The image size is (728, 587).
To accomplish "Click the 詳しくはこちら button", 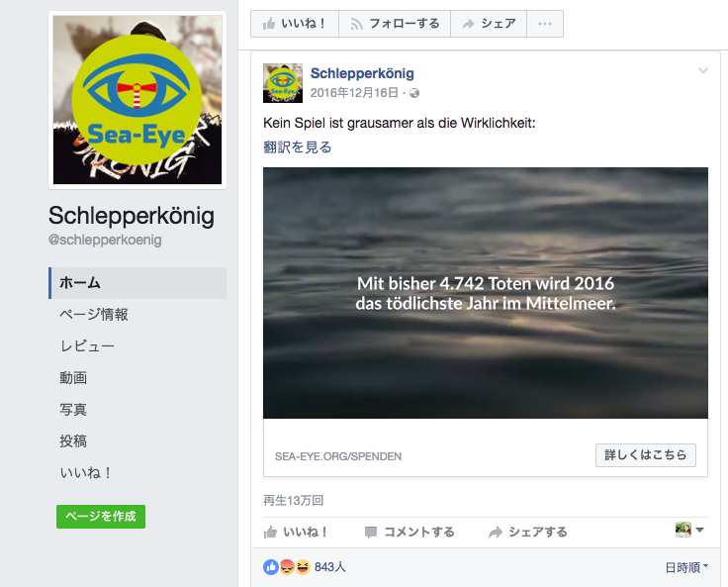I will point(645,455).
